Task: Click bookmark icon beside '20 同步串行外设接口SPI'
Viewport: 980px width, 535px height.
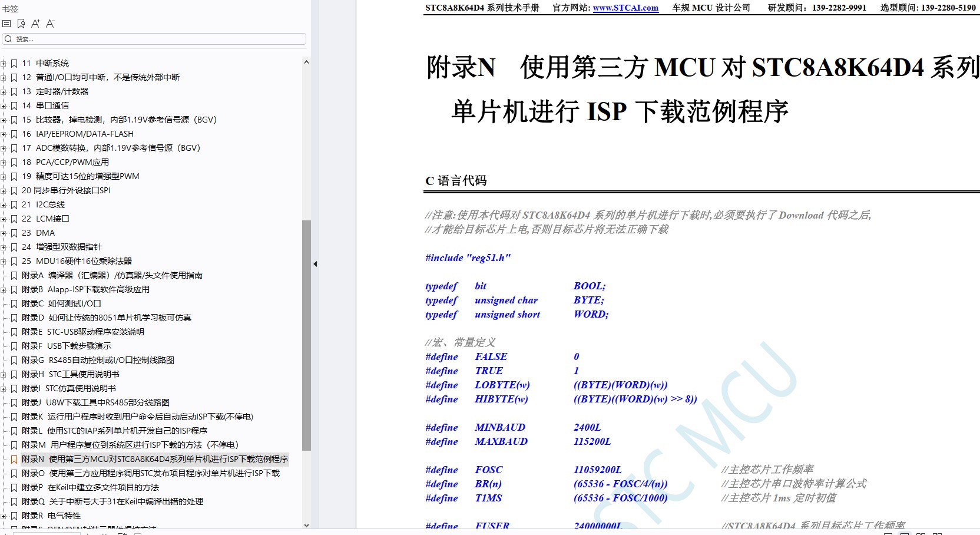Action: (x=14, y=190)
